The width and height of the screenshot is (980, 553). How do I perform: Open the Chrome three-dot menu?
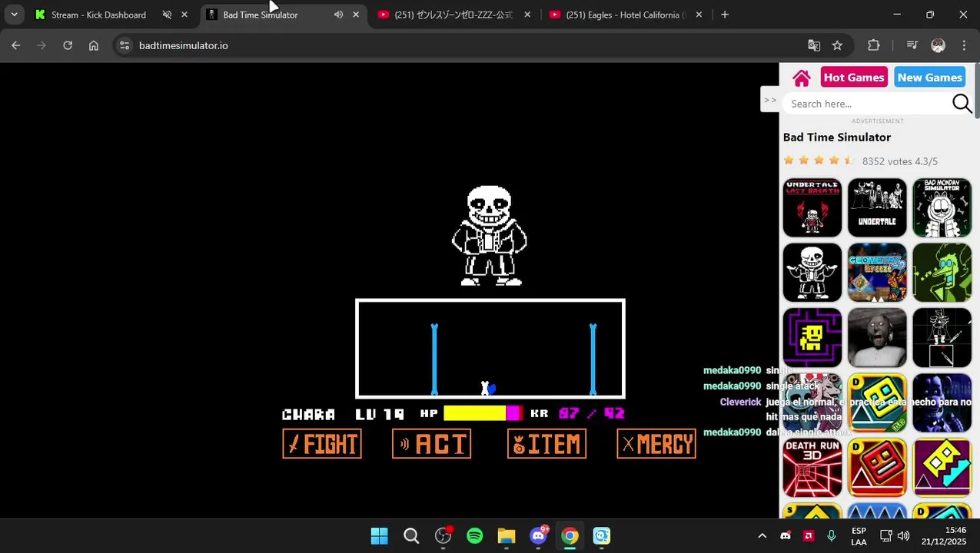964,45
